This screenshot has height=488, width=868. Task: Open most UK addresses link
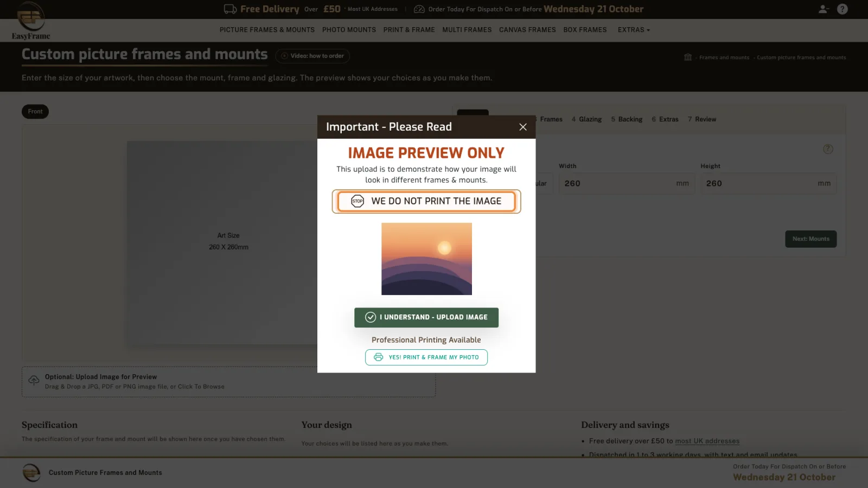pos(707,441)
